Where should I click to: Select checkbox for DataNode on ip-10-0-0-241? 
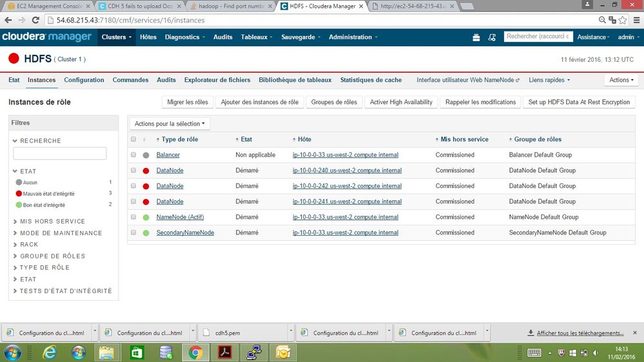click(133, 202)
